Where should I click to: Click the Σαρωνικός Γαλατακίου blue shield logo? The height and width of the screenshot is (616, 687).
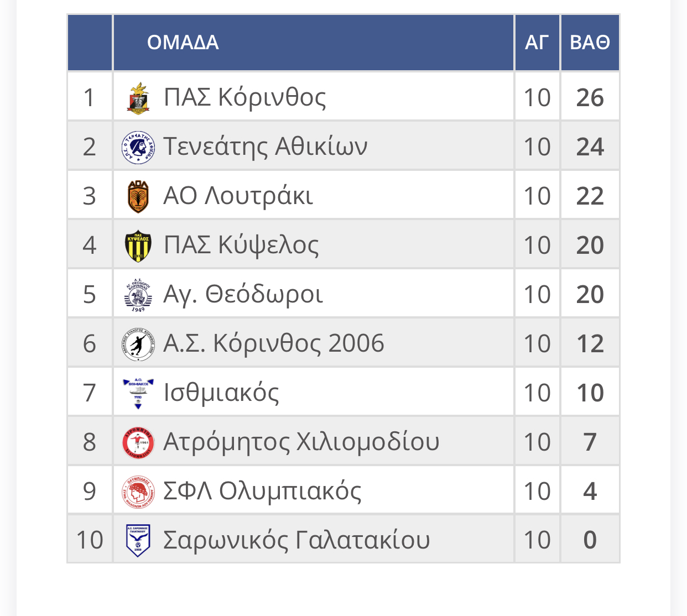(x=138, y=540)
